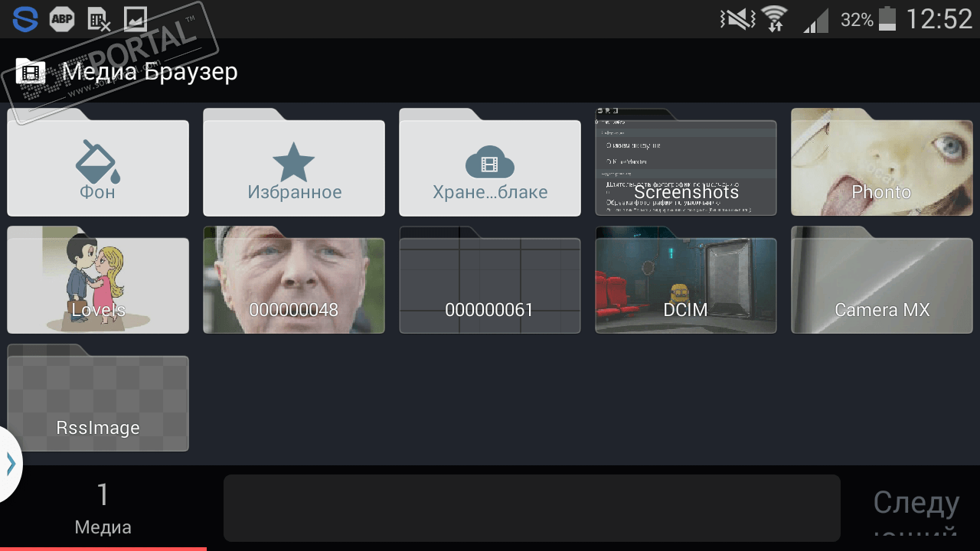This screenshot has width=980, height=551.
Task: Tap the Wi-Fi status icon
Action: (x=775, y=19)
